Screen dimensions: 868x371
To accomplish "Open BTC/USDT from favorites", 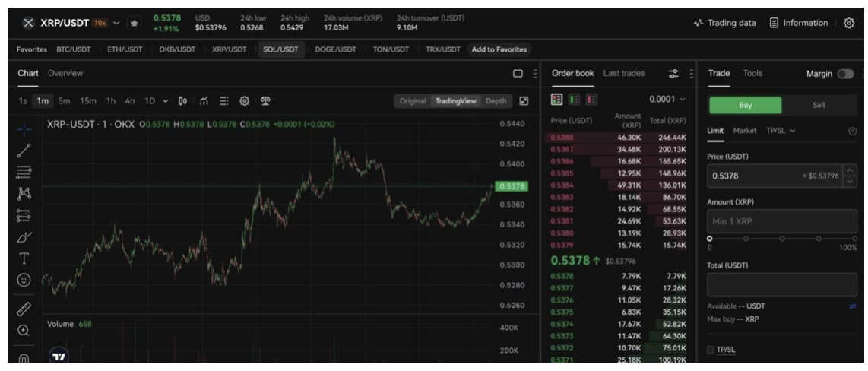I will point(74,49).
